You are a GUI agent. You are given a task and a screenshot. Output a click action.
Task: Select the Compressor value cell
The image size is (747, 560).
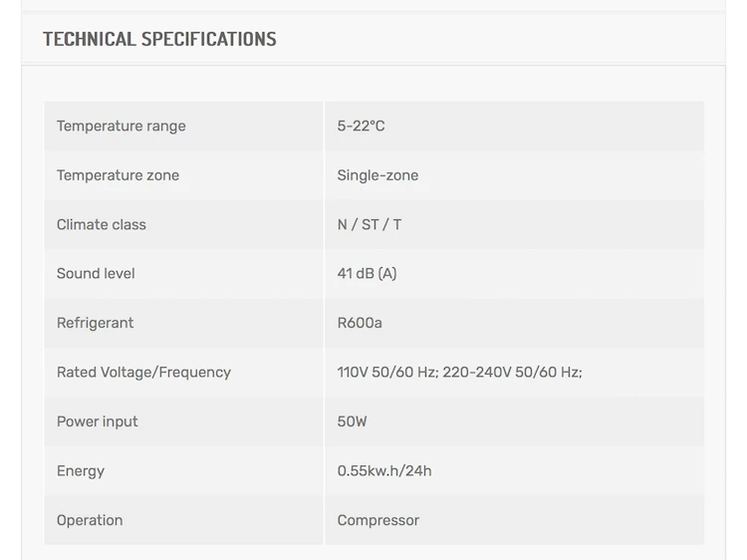378,520
